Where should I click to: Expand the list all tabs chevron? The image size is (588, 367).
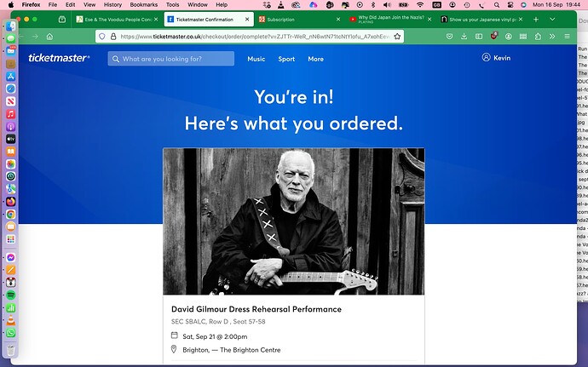(552, 19)
